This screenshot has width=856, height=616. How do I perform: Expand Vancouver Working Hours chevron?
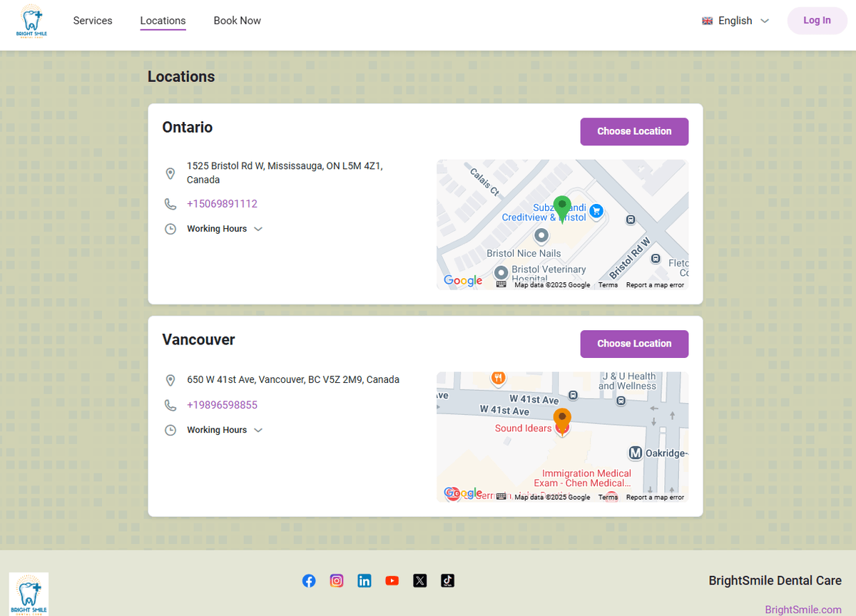click(x=258, y=430)
